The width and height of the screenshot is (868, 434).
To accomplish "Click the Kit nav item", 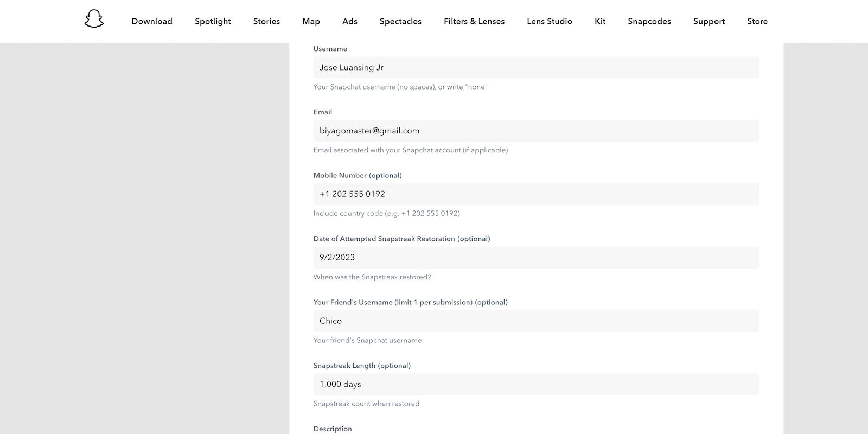I will (600, 21).
